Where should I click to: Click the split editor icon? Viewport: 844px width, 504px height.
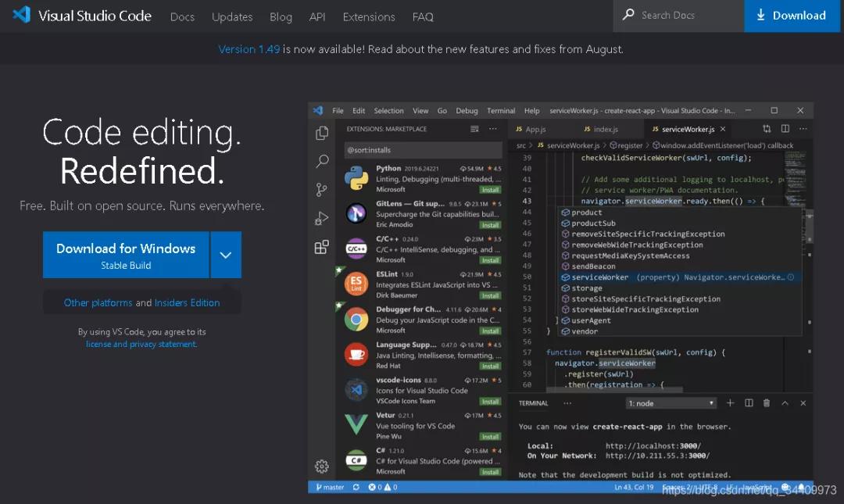(x=785, y=129)
